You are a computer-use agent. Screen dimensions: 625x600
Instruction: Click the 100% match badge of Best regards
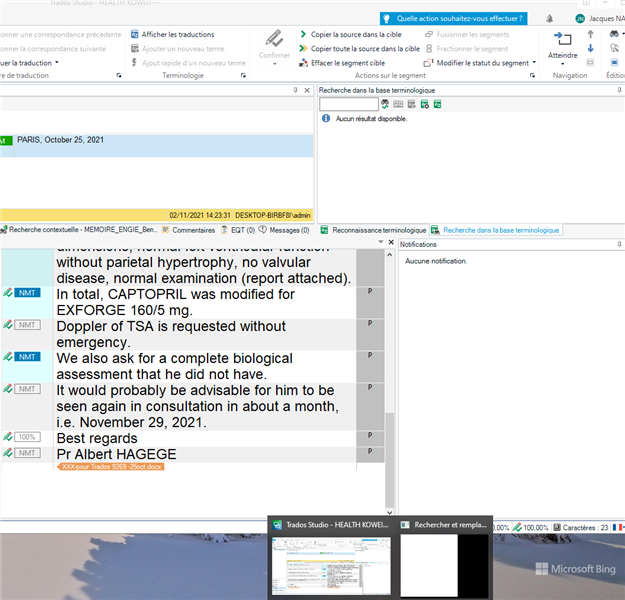[27, 437]
